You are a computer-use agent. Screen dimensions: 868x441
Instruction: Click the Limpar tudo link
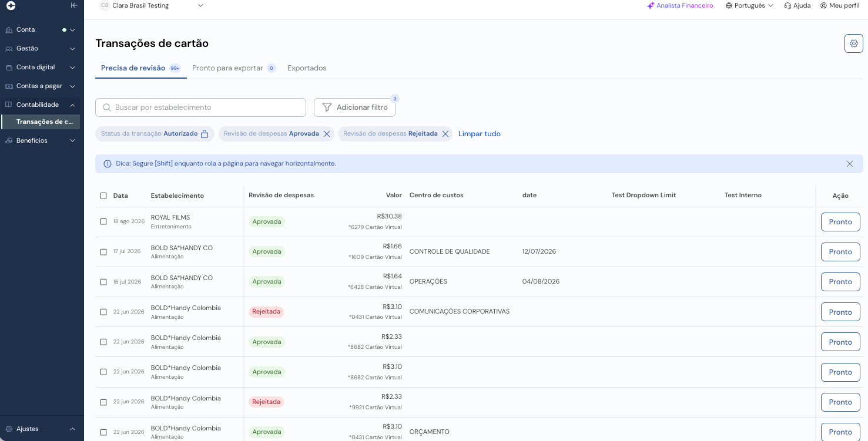(480, 134)
